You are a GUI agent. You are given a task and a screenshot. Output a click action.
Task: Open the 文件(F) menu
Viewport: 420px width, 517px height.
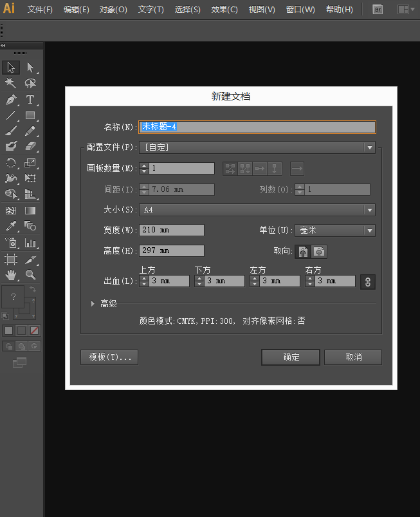(40, 10)
